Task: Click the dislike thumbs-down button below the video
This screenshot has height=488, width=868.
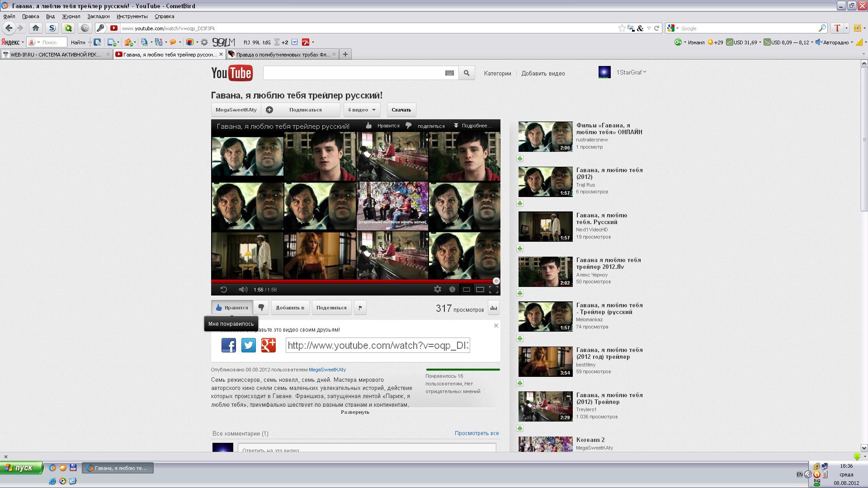Action: pyautogui.click(x=261, y=308)
